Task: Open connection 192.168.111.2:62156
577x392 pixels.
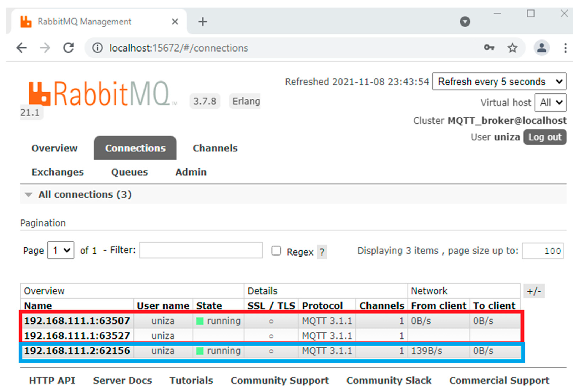Action: coord(77,351)
